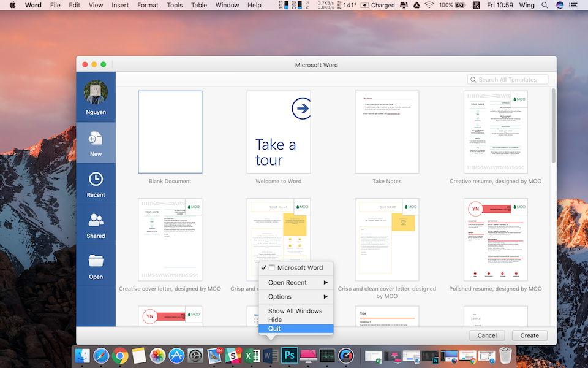
Task: Open the Photos app in the Dock
Action: pos(157,355)
